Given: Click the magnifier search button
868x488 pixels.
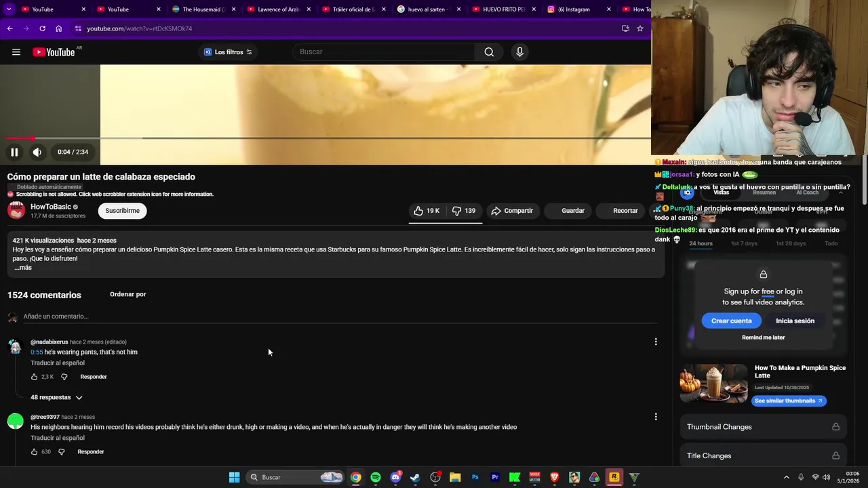Looking at the screenshot, I should tap(489, 52).
